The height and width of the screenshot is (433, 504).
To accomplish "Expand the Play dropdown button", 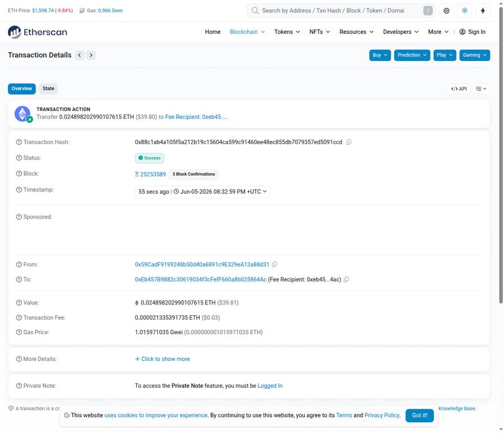I will coord(445,55).
